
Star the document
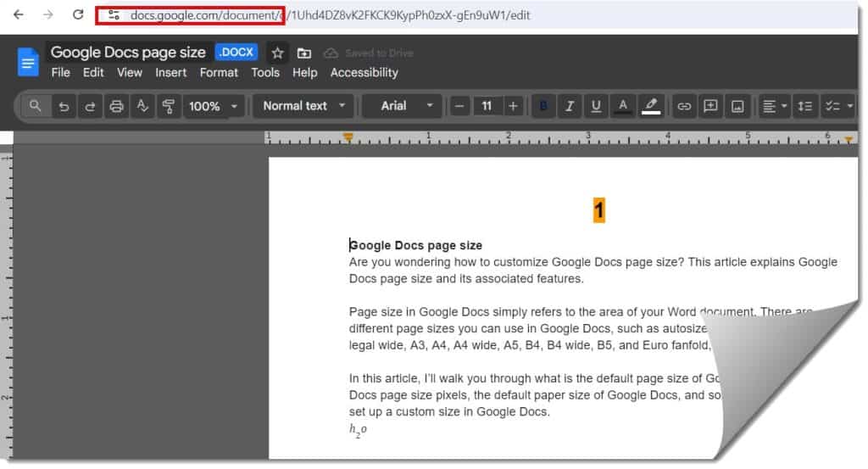coord(277,53)
